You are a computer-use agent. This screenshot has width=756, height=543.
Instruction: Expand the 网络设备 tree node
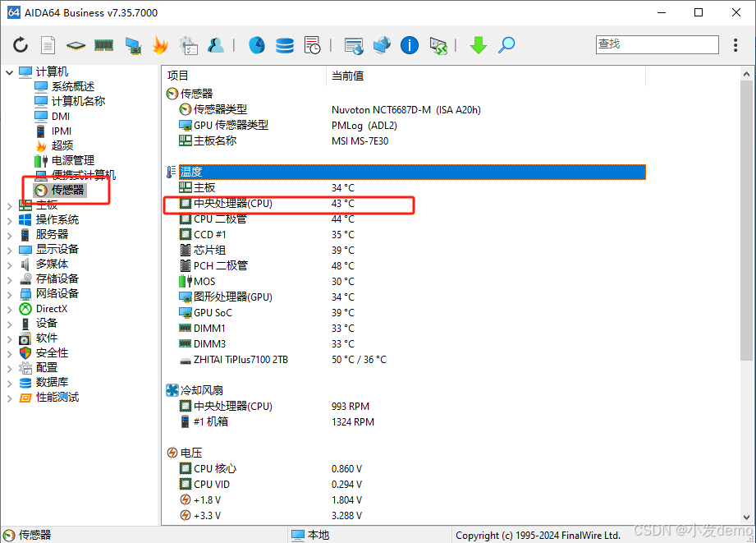9,295
